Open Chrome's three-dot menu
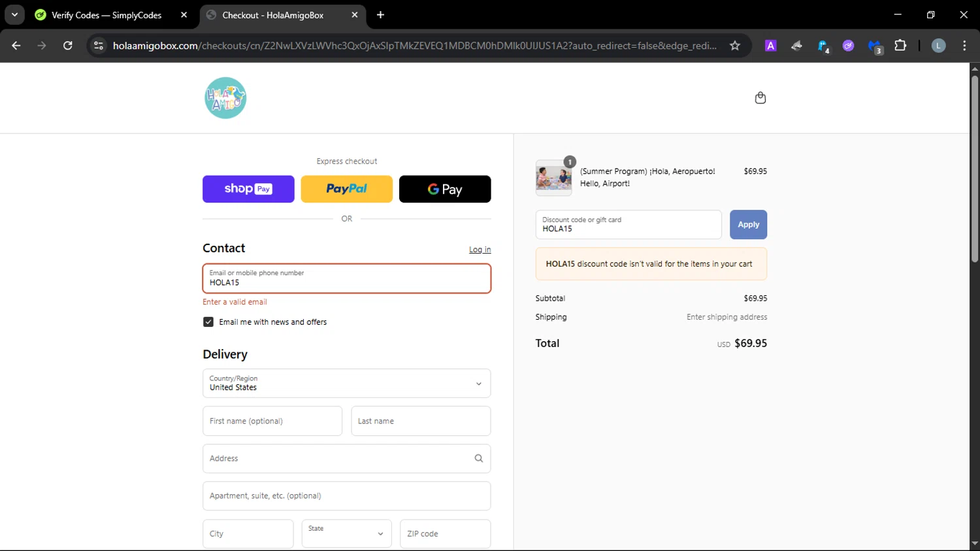Screen dimensions: 980x551 point(964,46)
